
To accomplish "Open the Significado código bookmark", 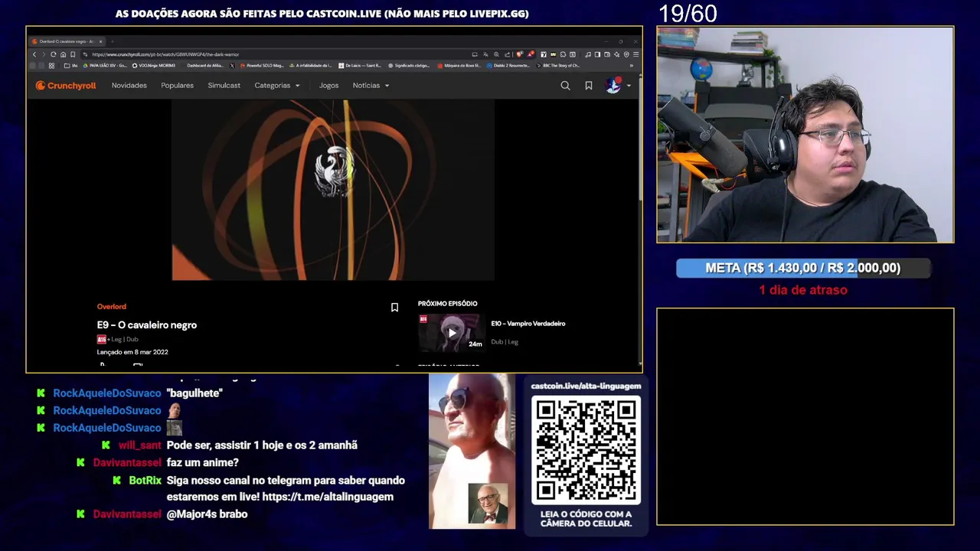I will (409, 66).
